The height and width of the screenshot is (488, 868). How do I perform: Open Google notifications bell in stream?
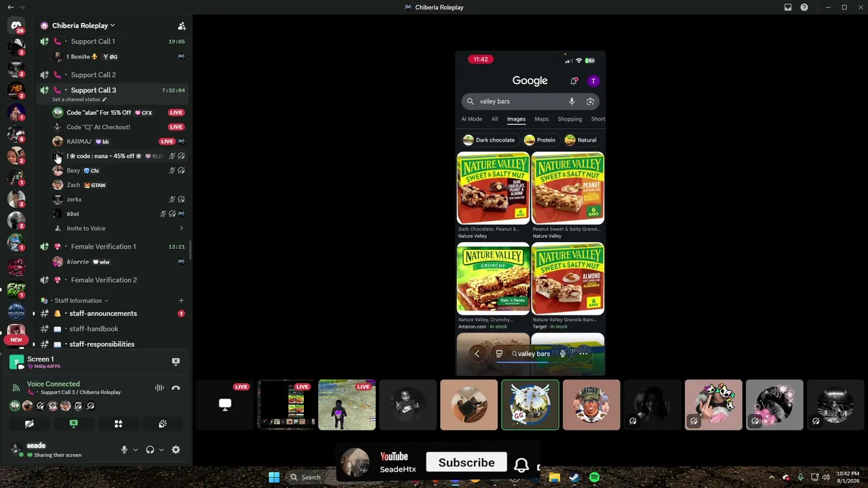[574, 81]
